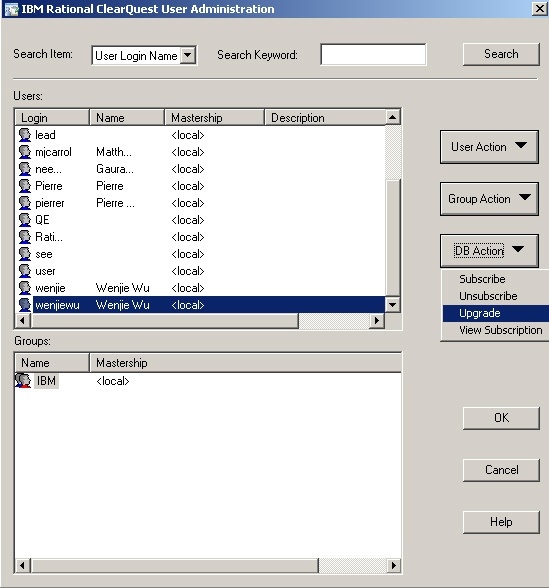Click the users list scroll down arrow
The image size is (549, 588).
pos(393,304)
